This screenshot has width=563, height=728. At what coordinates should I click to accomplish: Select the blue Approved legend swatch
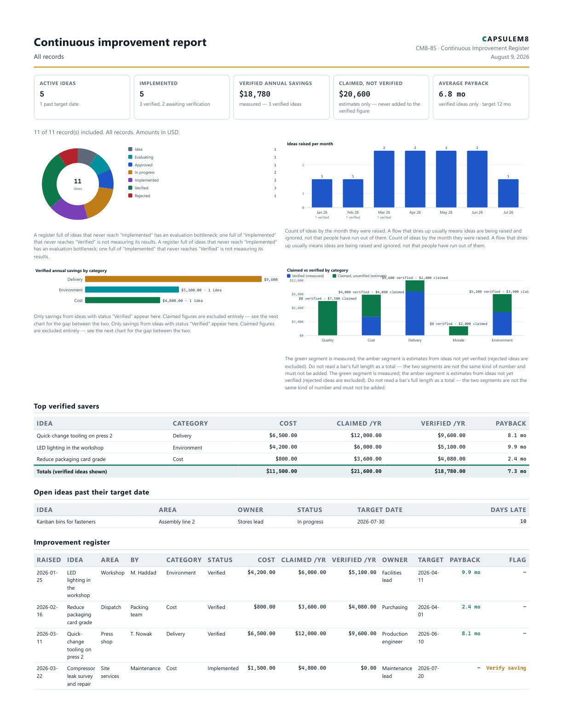click(x=130, y=165)
